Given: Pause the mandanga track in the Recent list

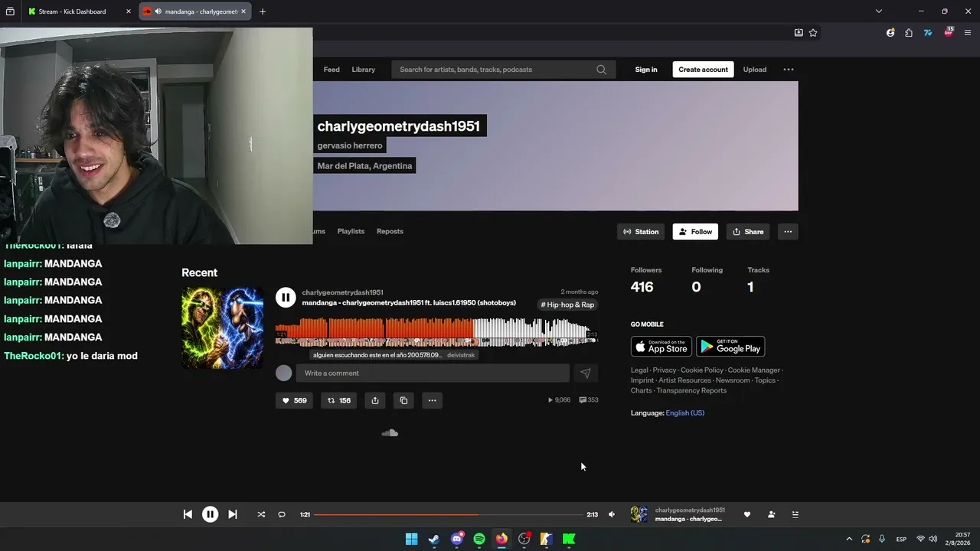Looking at the screenshot, I should coord(286,298).
